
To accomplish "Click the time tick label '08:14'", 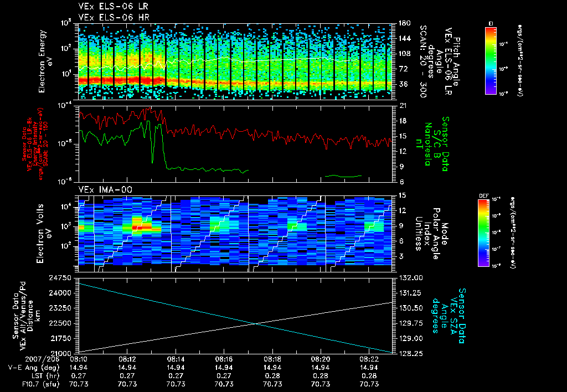I will (176, 359).
